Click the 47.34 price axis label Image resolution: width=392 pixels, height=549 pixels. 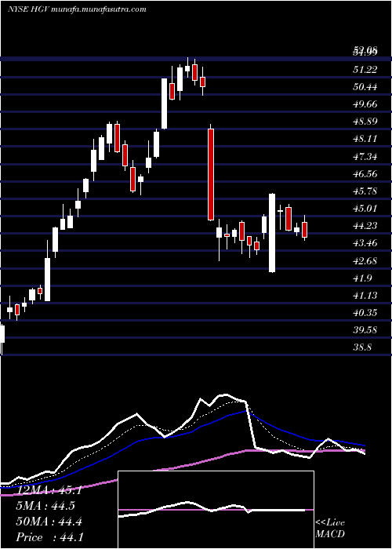(x=365, y=156)
